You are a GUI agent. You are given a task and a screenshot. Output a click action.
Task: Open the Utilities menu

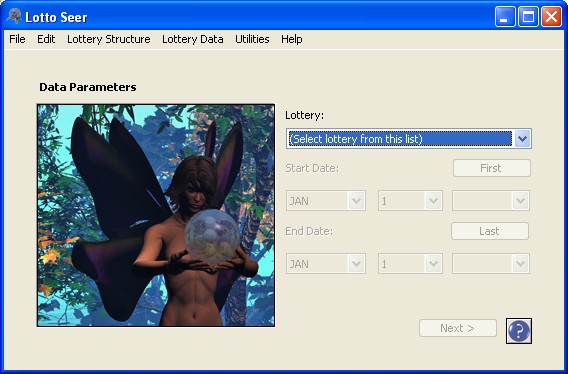click(x=252, y=39)
